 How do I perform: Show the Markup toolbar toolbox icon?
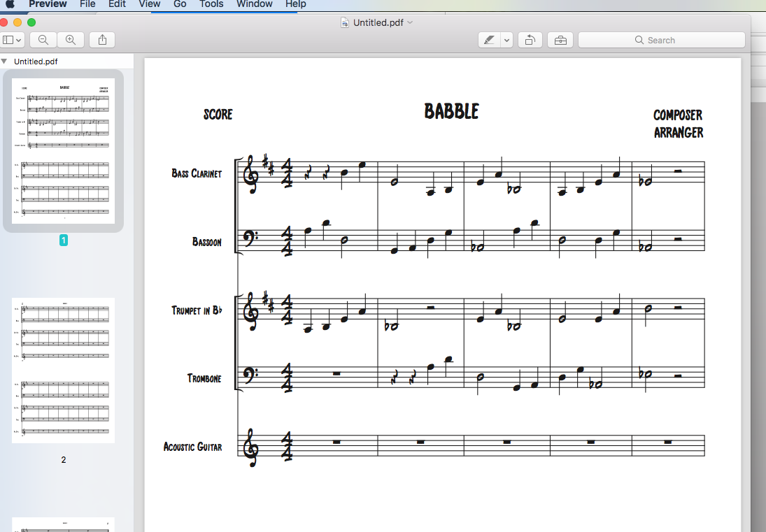pyautogui.click(x=560, y=41)
